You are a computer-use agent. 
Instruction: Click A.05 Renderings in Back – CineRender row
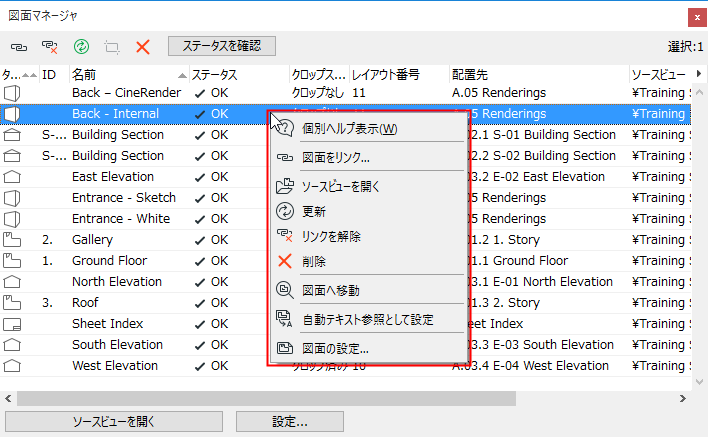click(499, 93)
